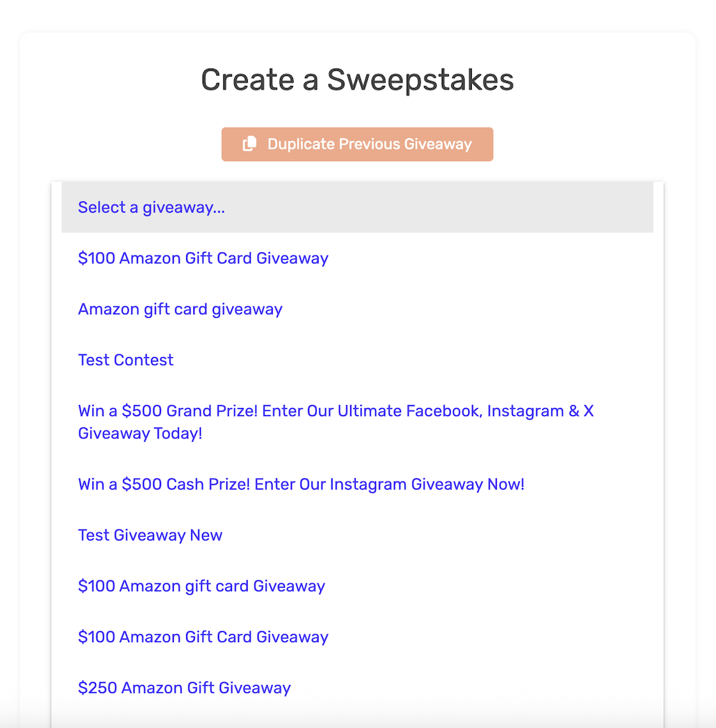This screenshot has height=728, width=716.
Task: Choose '$100 Amazon gift card Giveaway' with lowercase 'gift card'
Action: 201,586
